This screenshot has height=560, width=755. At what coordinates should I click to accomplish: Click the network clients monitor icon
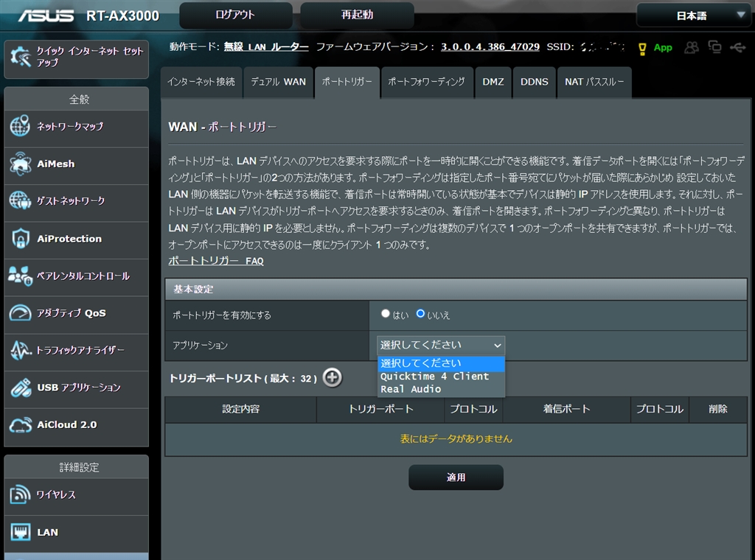(x=714, y=47)
